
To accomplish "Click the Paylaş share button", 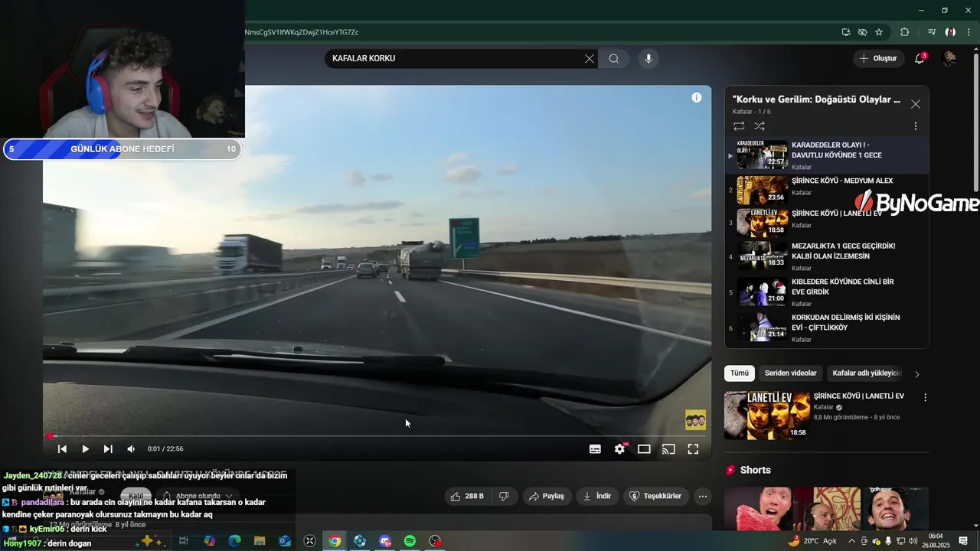I will (x=547, y=496).
